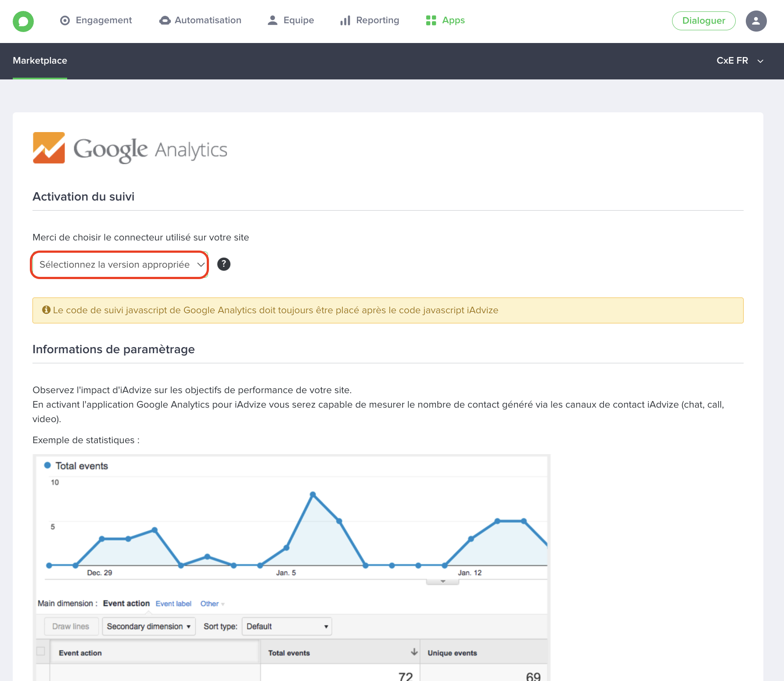Viewport: 784px width, 681px height.
Task: Click the iAdvize green logo icon
Action: click(x=23, y=21)
